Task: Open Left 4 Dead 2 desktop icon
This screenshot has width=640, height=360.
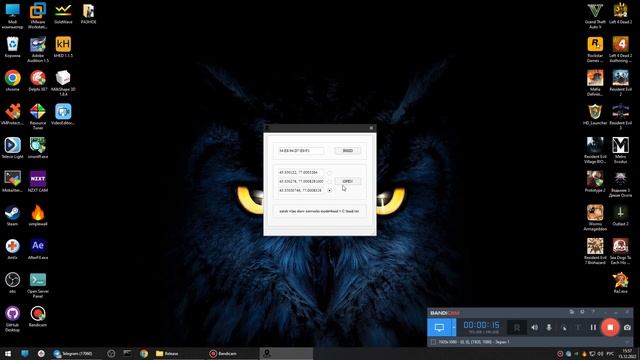Action: [x=620, y=13]
